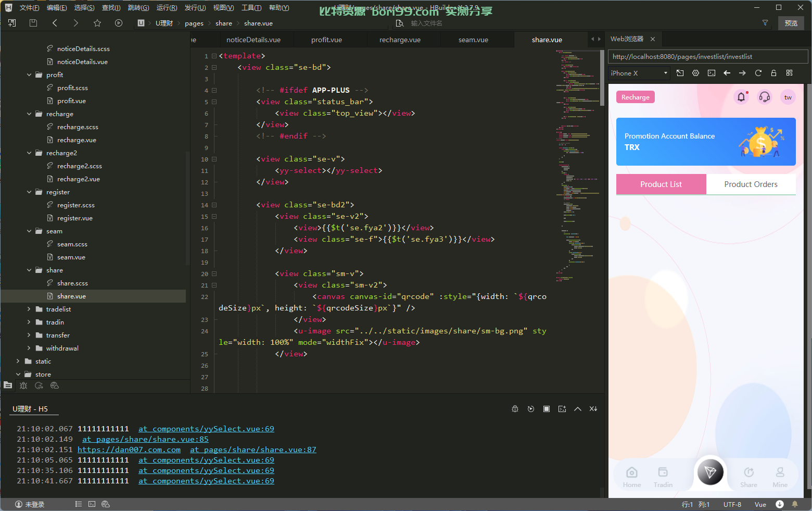Screen dimensions: 812x511
Task: Expand the tradelist folder
Action: [29, 309]
